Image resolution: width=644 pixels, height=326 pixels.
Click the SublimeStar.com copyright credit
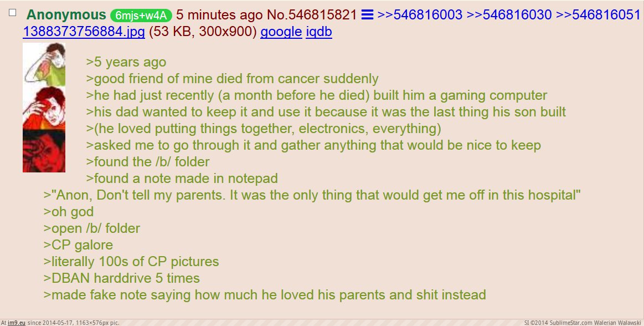click(x=583, y=323)
